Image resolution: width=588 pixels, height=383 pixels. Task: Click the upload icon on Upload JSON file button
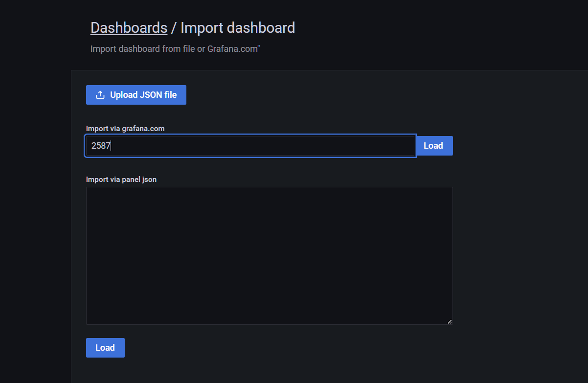100,94
